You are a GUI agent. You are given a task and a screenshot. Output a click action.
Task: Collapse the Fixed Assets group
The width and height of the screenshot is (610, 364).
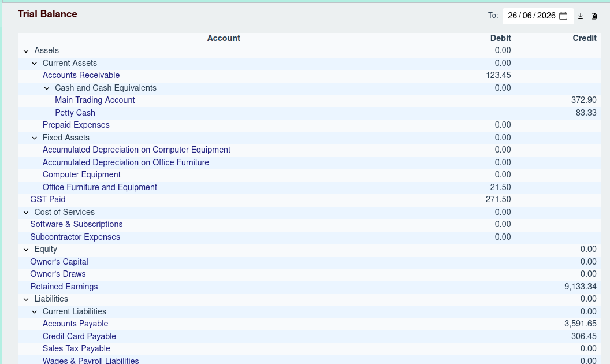coord(35,138)
